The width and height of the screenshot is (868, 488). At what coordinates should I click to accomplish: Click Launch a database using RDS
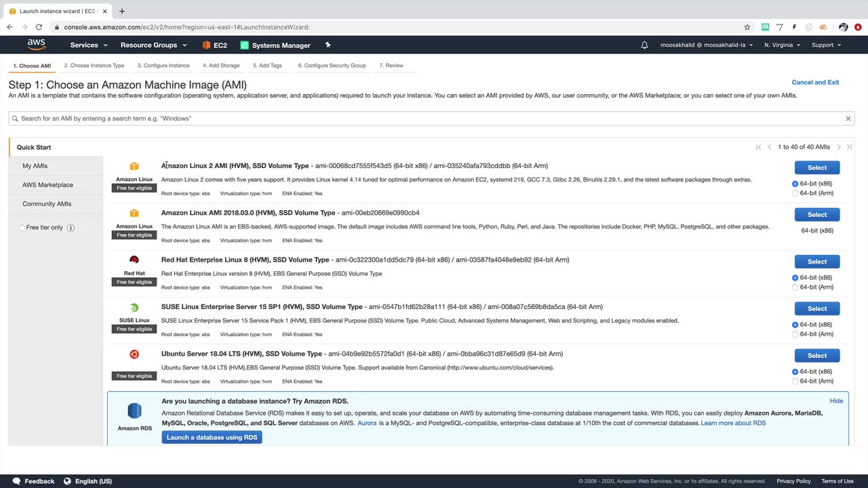tap(212, 437)
